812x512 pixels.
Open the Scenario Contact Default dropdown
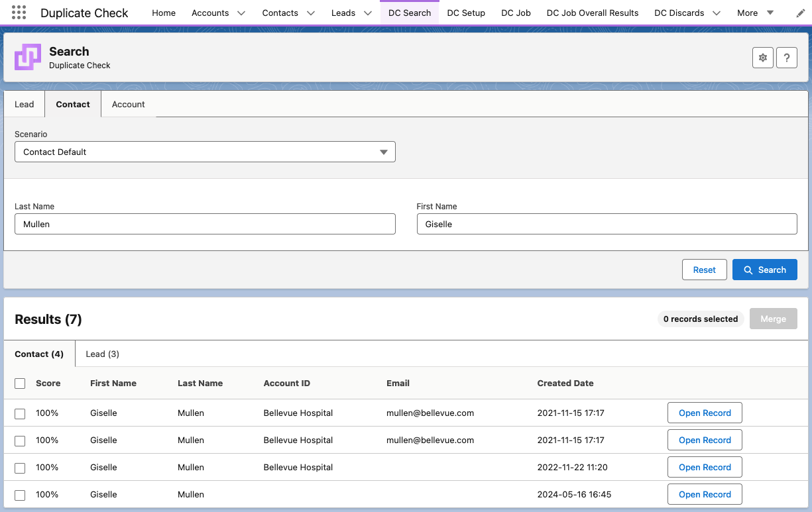[205, 152]
